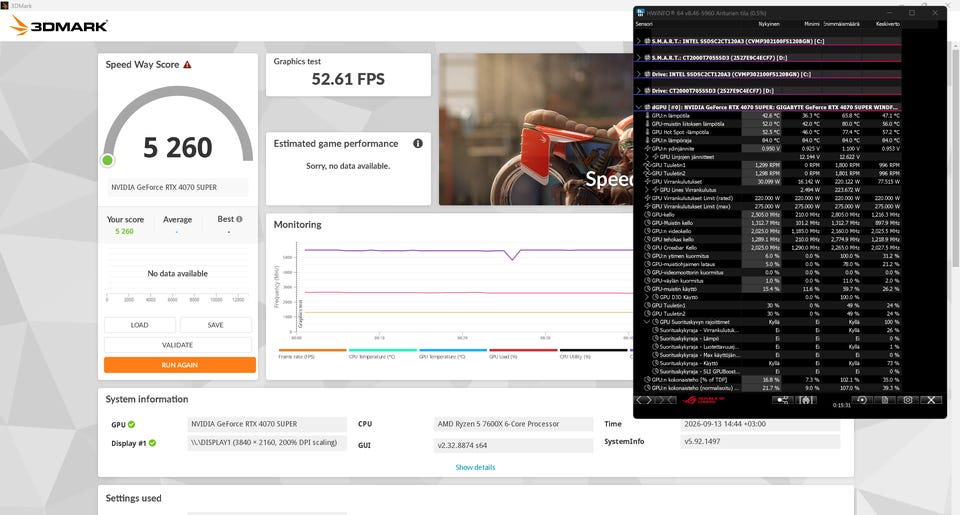
Task: Click the green check icon beside Display #1
Action: pyautogui.click(x=152, y=443)
